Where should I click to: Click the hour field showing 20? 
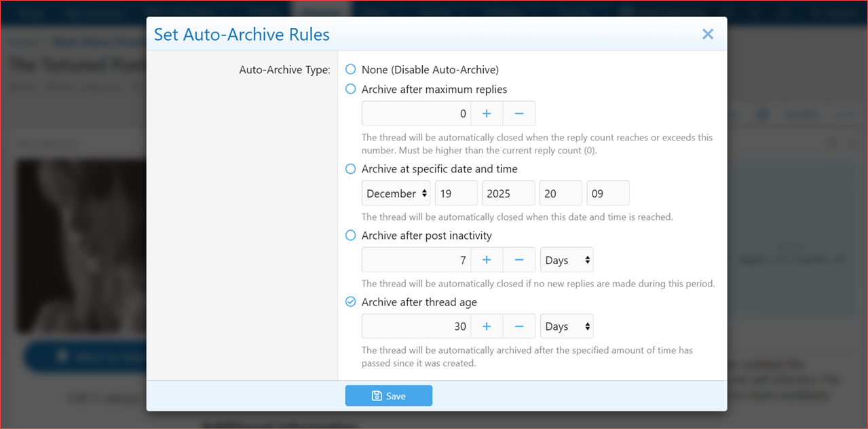point(561,193)
